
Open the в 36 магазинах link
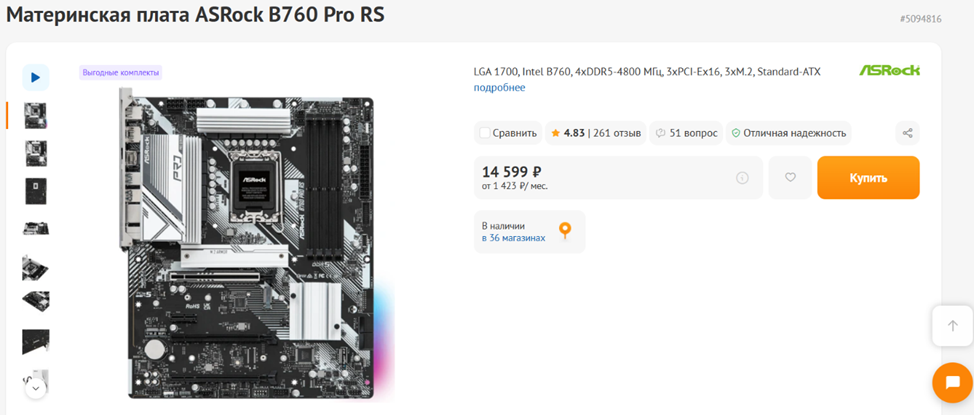514,238
